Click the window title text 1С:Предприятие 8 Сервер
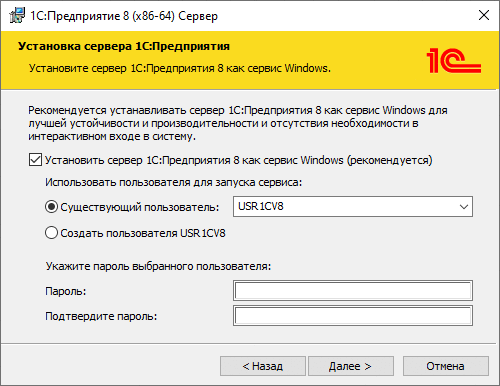This screenshot has width=500, height=386. tap(124, 16)
